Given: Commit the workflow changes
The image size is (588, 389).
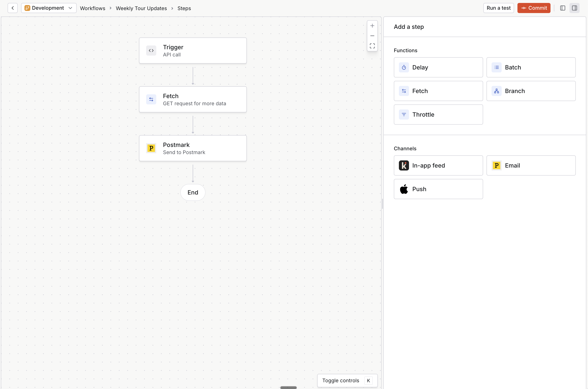Looking at the screenshot, I should tap(534, 8).
